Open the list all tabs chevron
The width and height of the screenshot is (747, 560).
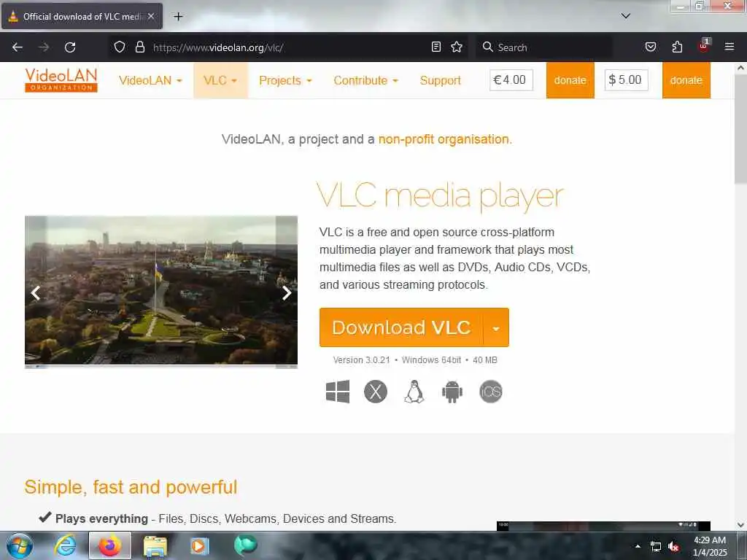point(626,16)
